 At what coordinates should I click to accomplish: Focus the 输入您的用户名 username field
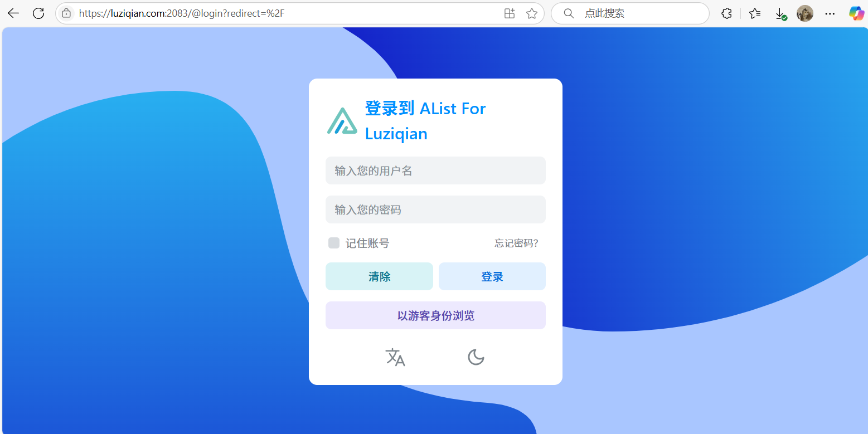(x=435, y=170)
